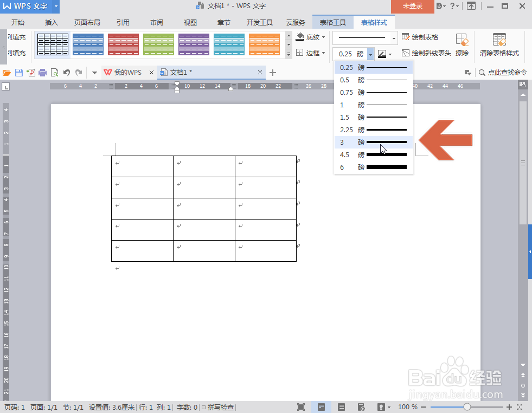Select the outline view icon
532x413 pixels.
click(x=341, y=407)
